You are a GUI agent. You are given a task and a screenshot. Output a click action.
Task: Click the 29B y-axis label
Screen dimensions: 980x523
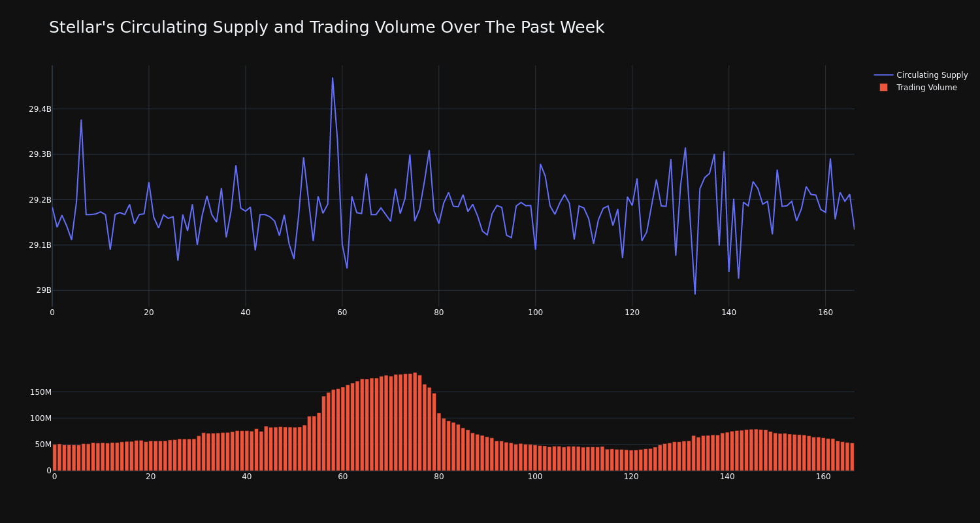click(x=44, y=290)
